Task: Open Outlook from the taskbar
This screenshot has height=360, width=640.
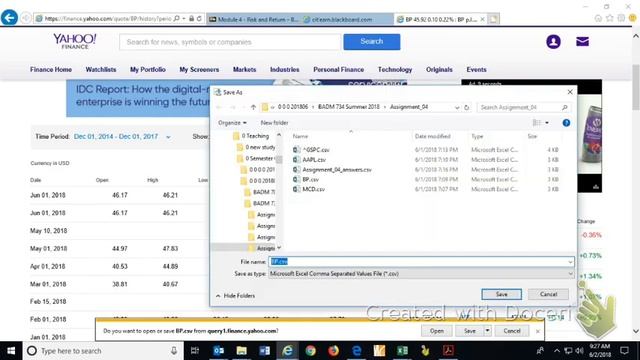Action: 218,351
